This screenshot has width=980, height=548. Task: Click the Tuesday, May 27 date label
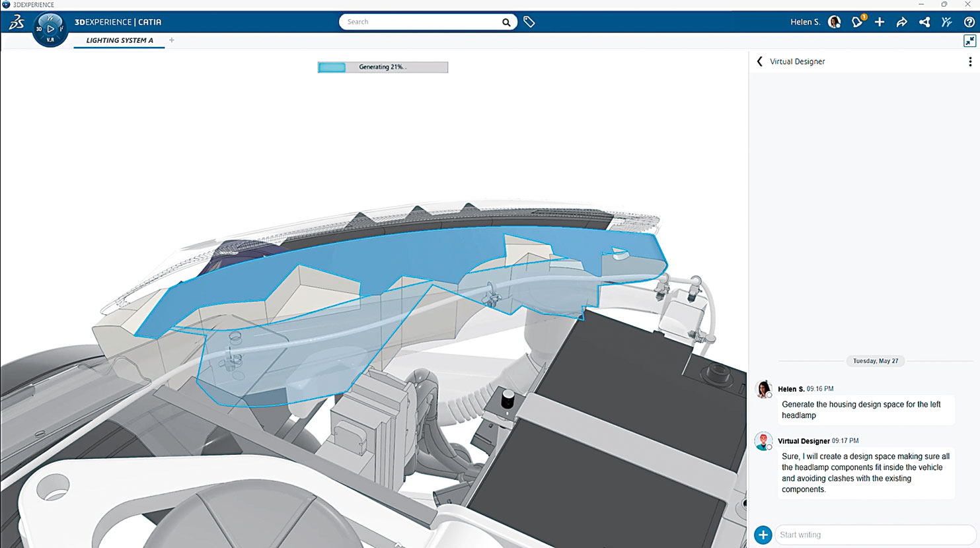(876, 361)
